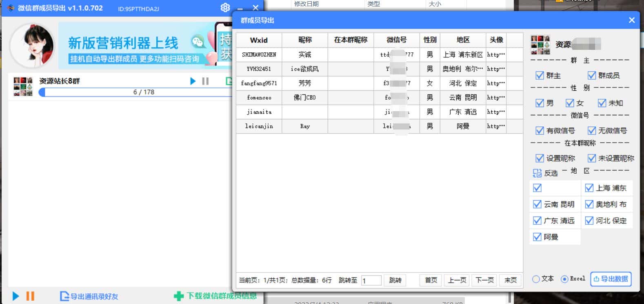
Task: Uncheck the 无微信号 filter
Action: pos(591,131)
